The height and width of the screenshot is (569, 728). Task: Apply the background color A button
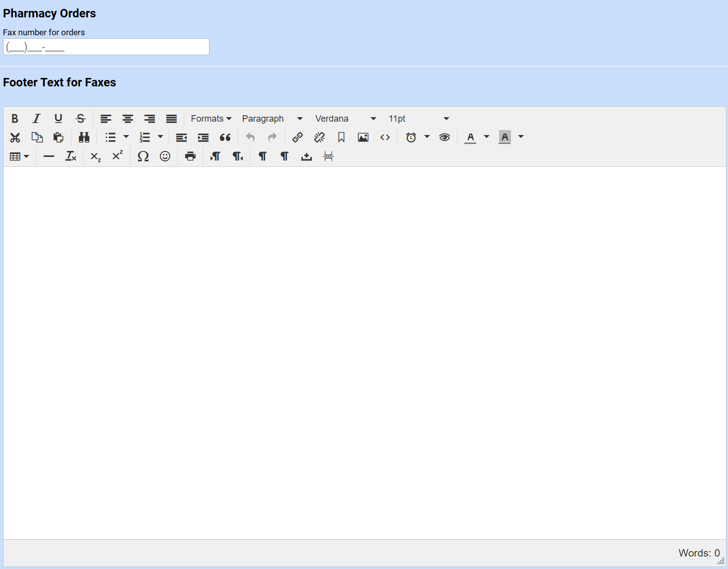(505, 138)
